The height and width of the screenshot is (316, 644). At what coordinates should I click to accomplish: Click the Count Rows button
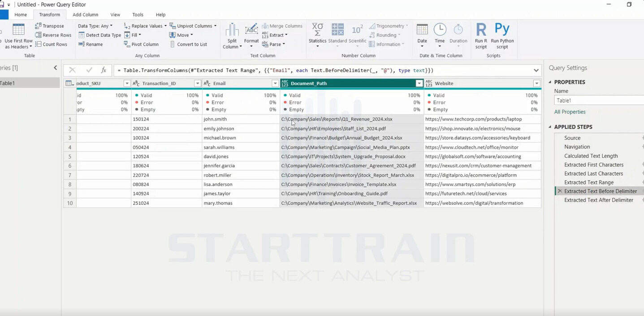click(x=51, y=44)
